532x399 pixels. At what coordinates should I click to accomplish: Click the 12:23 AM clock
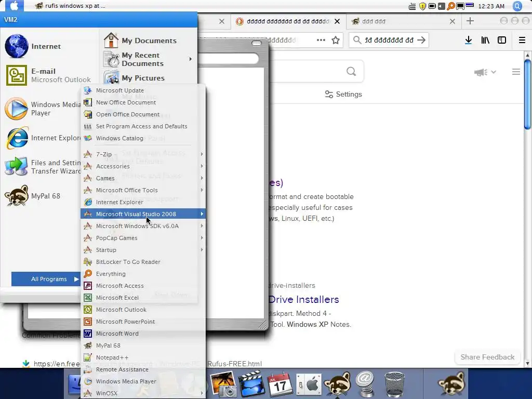click(x=491, y=6)
